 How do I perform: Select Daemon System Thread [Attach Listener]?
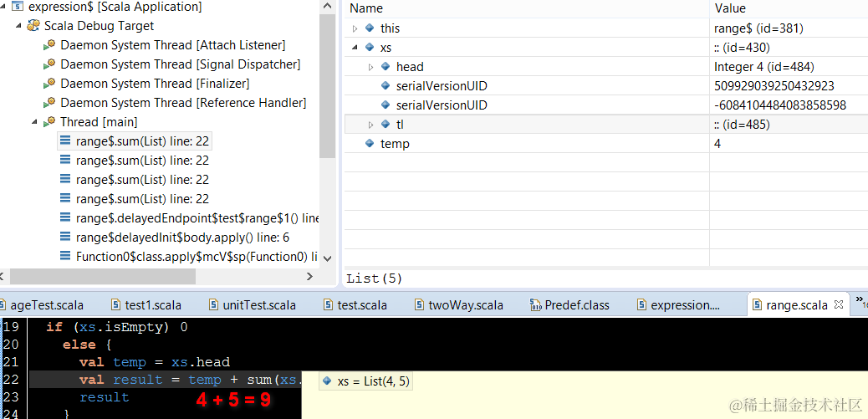point(173,45)
